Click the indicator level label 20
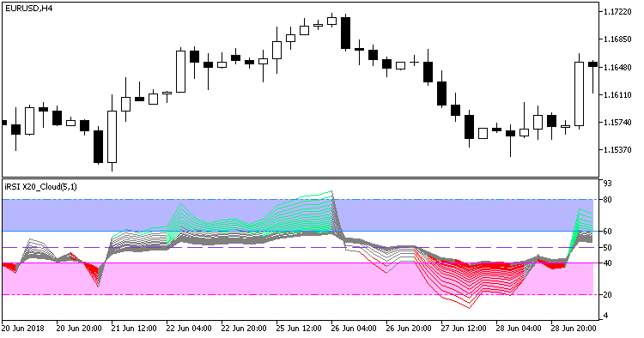Screen dimensions: 644x338 pyautogui.click(x=608, y=295)
